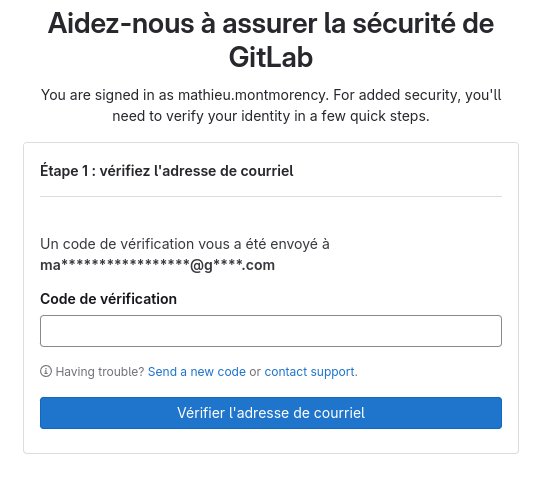Focus the Code de vérification input field
This screenshot has width=558, height=480.
tap(271, 331)
